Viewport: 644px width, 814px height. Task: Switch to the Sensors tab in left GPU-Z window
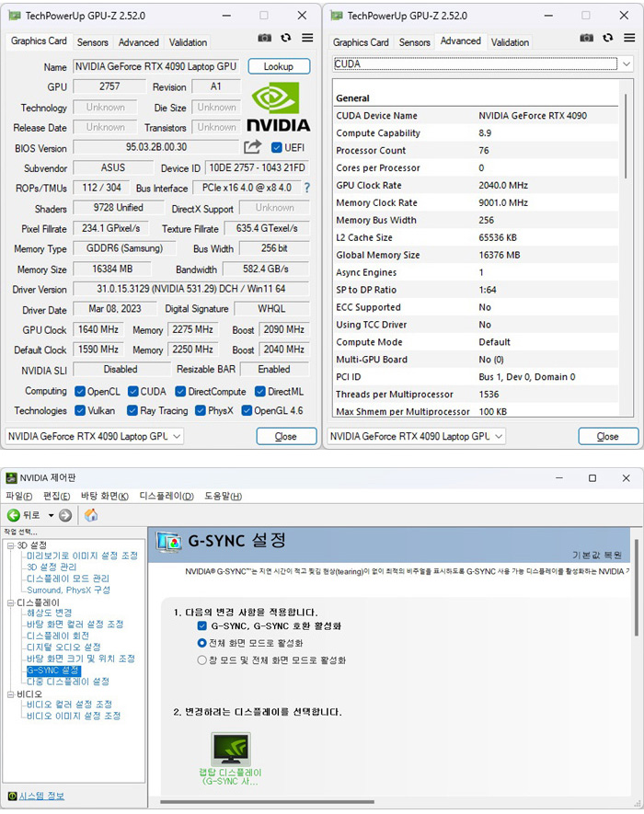pyautogui.click(x=92, y=42)
